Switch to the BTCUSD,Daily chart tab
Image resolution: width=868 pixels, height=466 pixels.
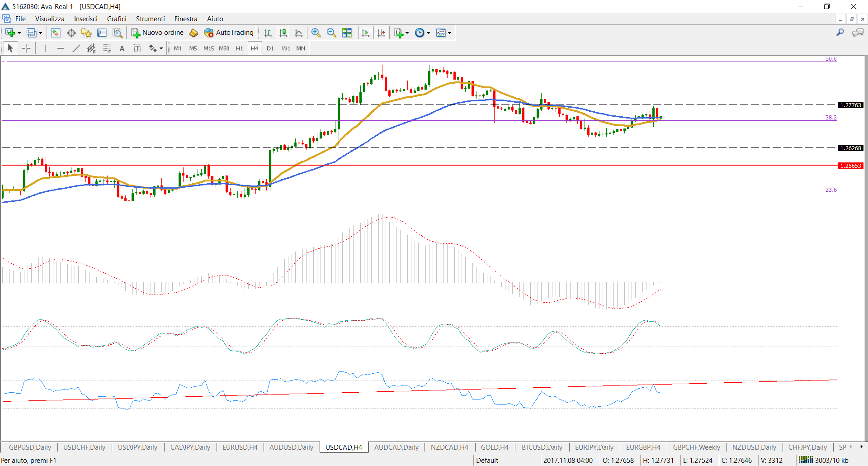(x=542, y=447)
